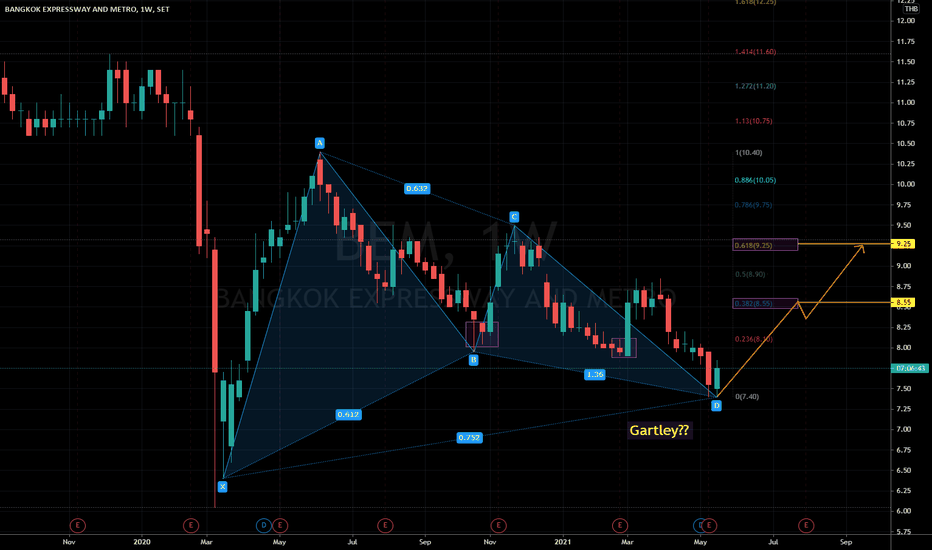The height and width of the screenshot is (550, 932).
Task: Select the Gartley?? text annotation
Action: [x=659, y=430]
